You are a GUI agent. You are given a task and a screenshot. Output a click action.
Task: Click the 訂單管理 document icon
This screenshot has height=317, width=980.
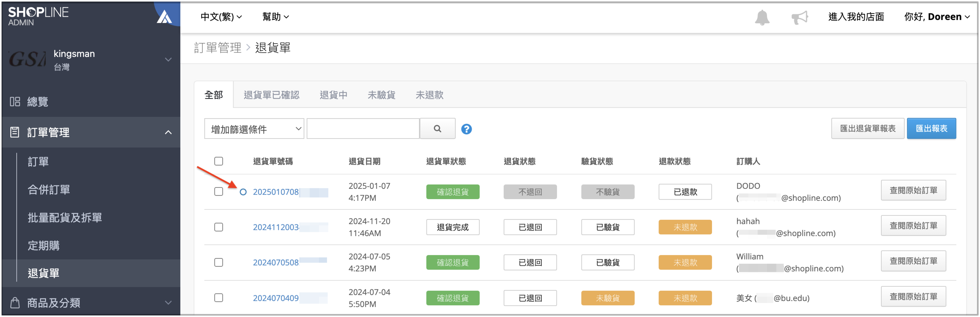click(15, 132)
